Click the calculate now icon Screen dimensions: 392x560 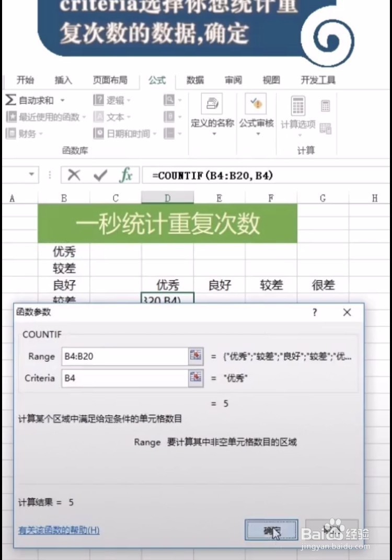coord(325,106)
